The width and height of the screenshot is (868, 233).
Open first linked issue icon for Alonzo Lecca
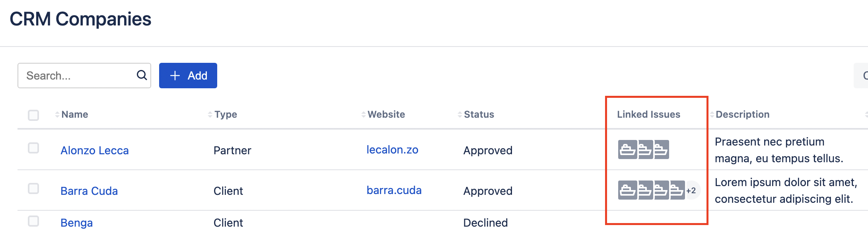pos(627,150)
